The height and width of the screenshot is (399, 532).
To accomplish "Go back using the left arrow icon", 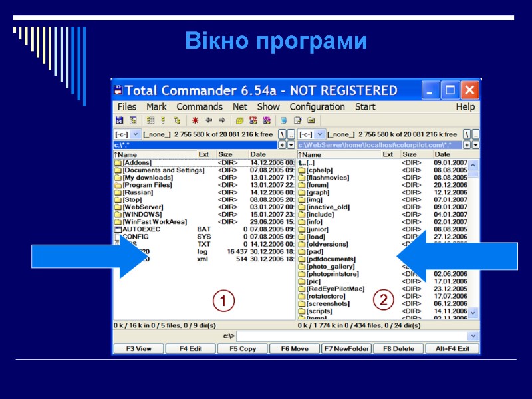I will tap(209, 120).
